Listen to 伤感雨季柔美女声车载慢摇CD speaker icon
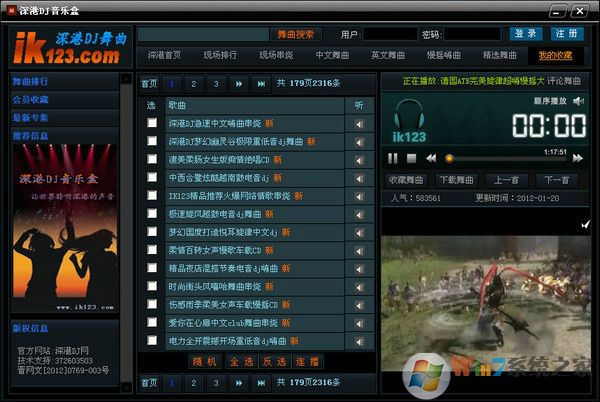This screenshot has width=600, height=402. pos(359,306)
